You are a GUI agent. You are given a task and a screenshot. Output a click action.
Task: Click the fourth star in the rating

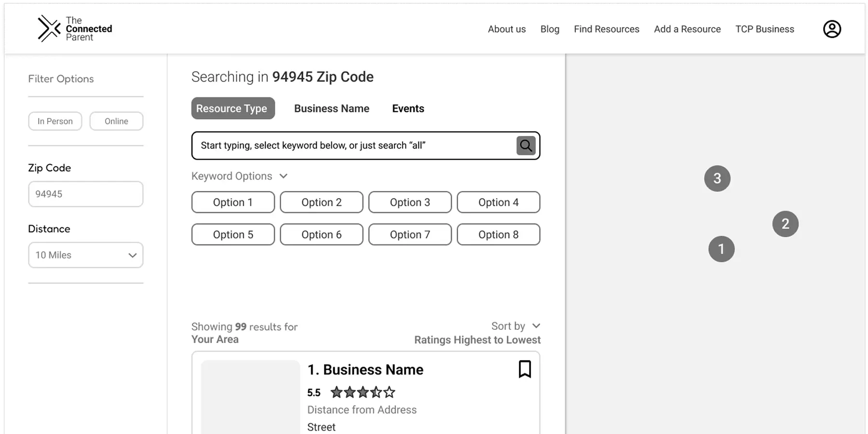tap(375, 392)
